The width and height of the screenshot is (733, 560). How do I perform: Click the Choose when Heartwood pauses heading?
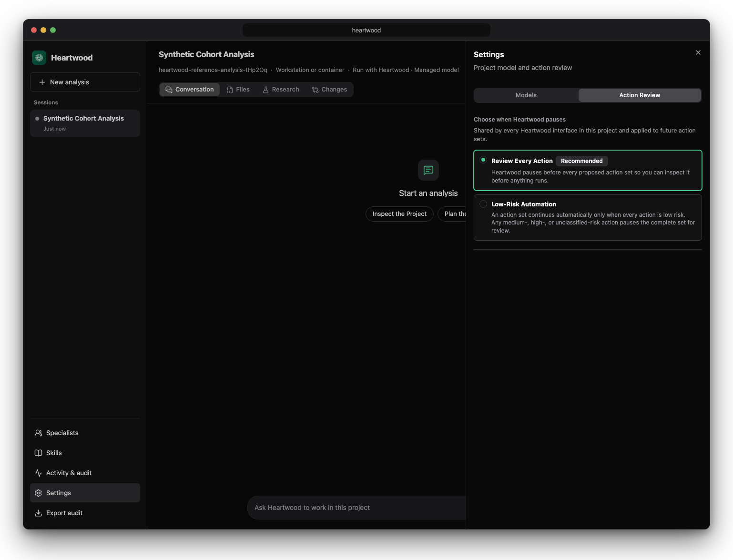point(519,120)
